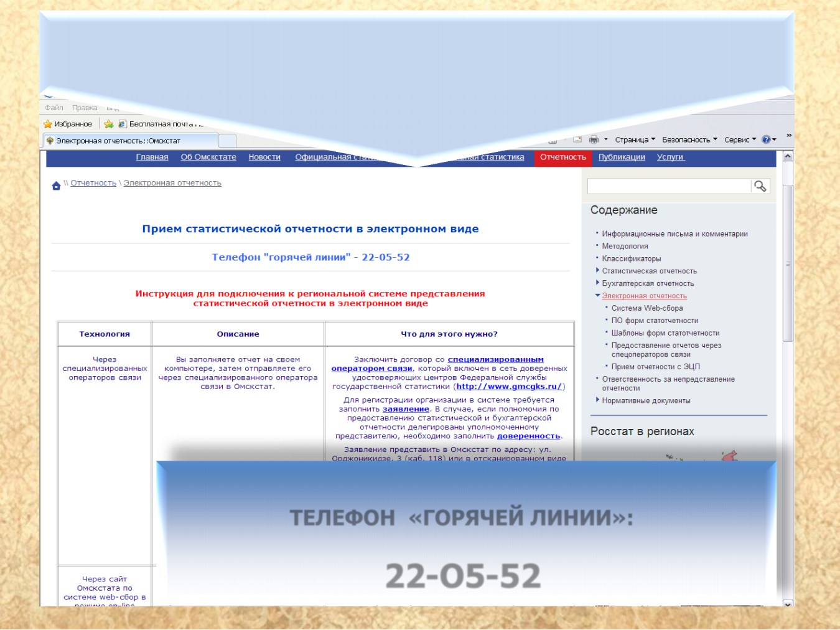Screen dimensions: 840x630
Task: Click the printer icon in the toolbar
Action: [x=594, y=139]
